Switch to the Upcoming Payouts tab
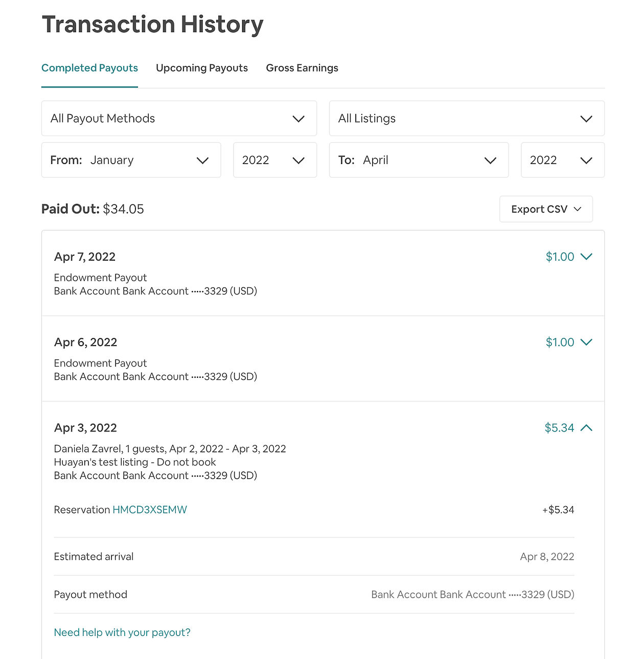Screen dimensions: 644x659 click(x=201, y=68)
